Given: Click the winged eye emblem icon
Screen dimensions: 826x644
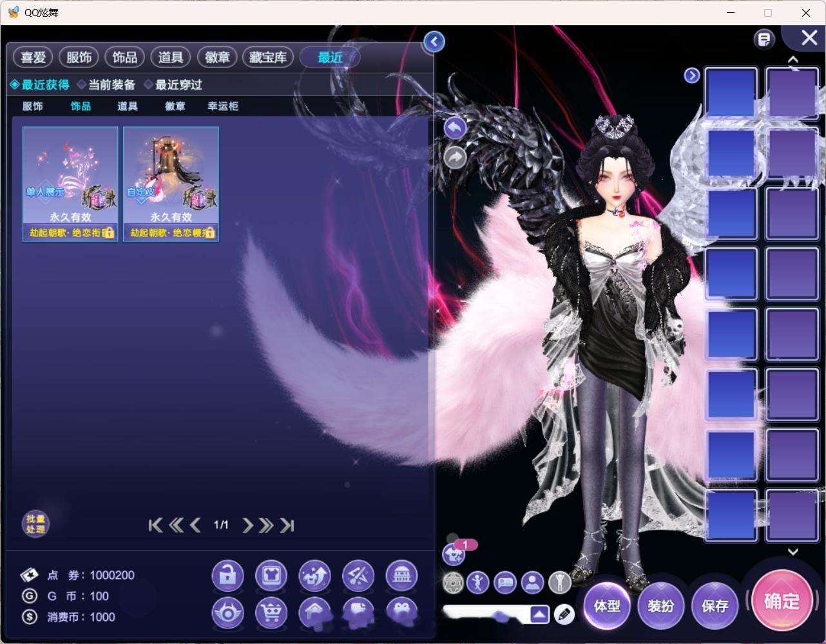Looking at the screenshot, I should [227, 612].
